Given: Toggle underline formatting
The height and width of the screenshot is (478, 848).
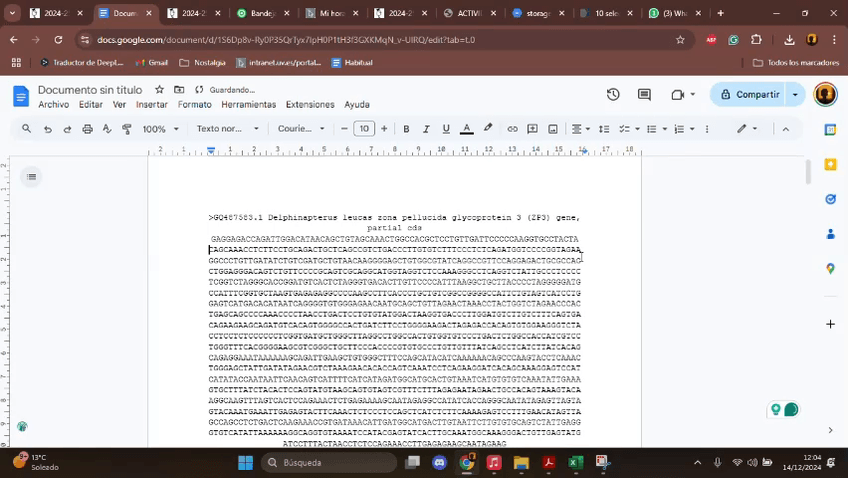Looking at the screenshot, I should pyautogui.click(x=446, y=129).
